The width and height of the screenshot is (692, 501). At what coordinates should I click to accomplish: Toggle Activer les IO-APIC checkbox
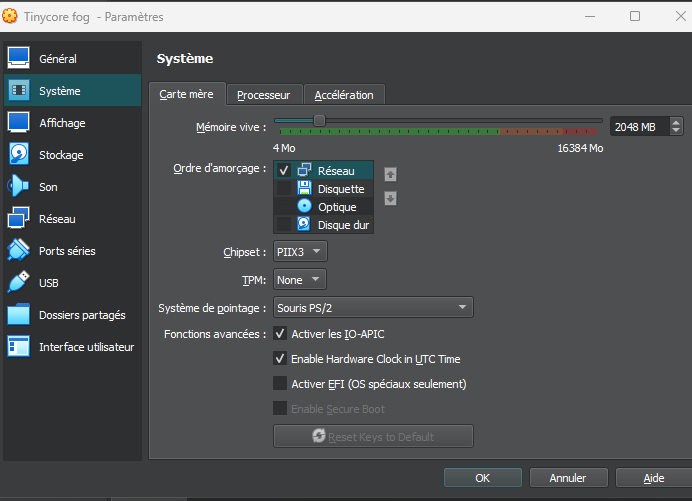[280, 334]
